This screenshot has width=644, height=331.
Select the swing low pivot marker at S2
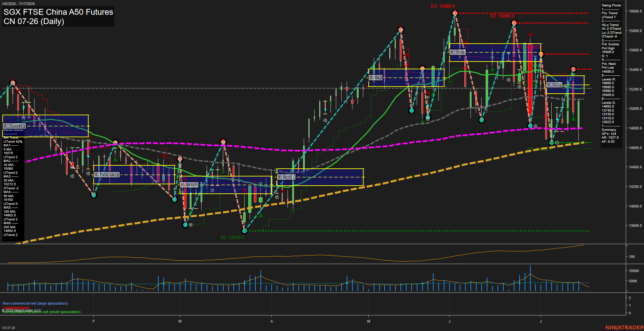[245, 231]
